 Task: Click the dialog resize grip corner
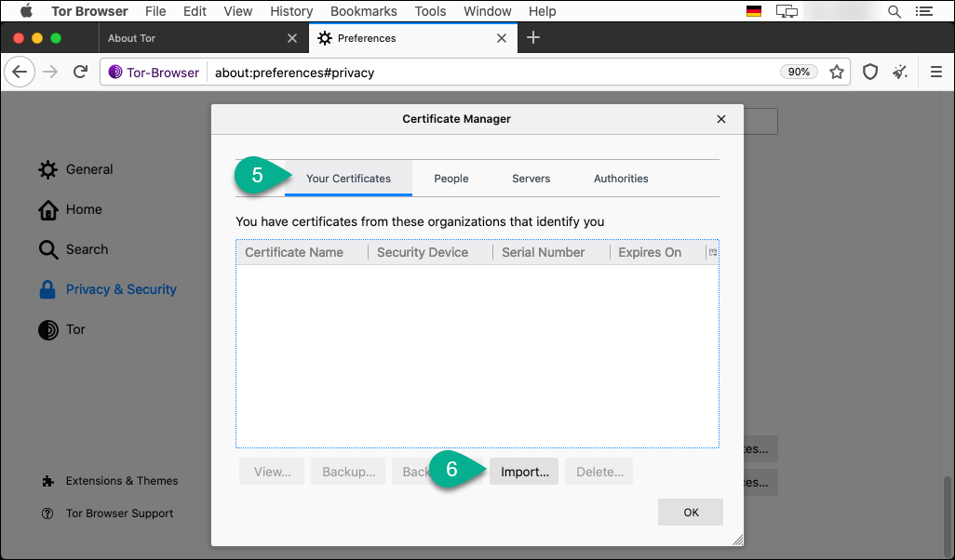point(737,540)
